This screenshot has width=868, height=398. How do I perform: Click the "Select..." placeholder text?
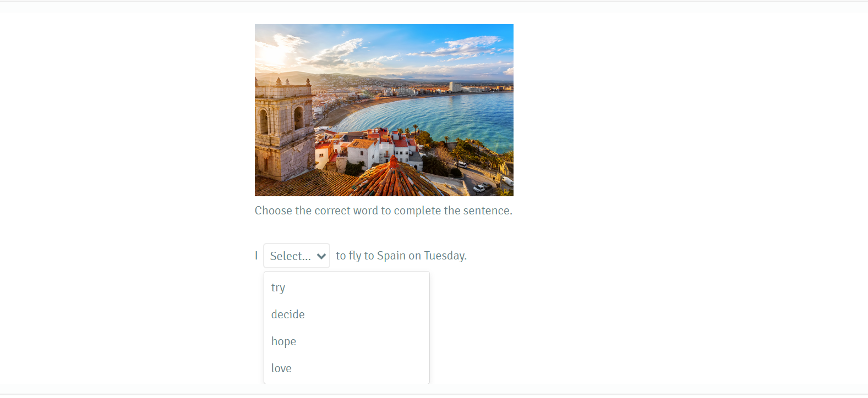click(x=290, y=256)
